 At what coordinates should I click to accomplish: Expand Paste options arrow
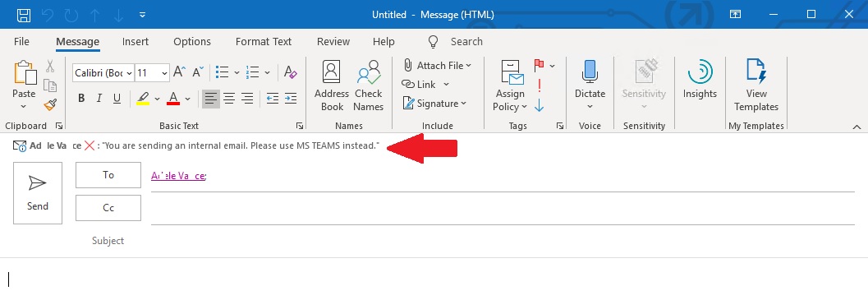[x=23, y=106]
